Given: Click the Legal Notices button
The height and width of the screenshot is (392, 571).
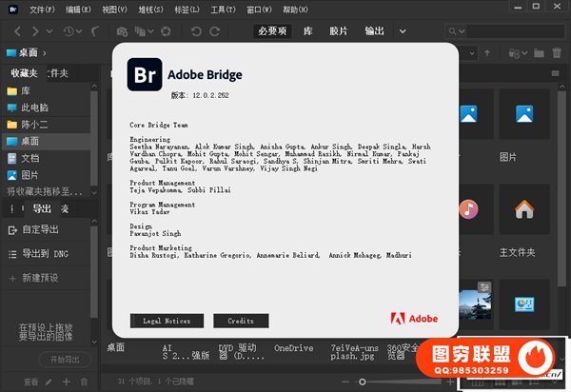Looking at the screenshot, I should coord(167,321).
